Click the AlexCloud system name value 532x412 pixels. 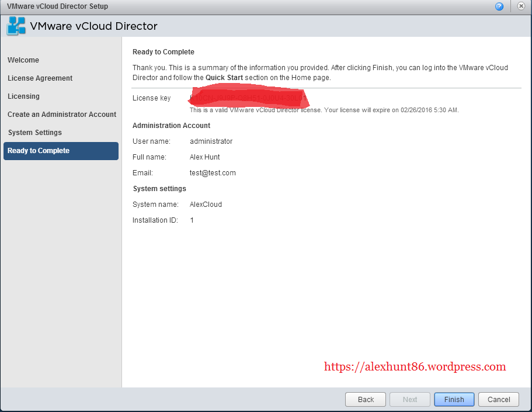[206, 205]
